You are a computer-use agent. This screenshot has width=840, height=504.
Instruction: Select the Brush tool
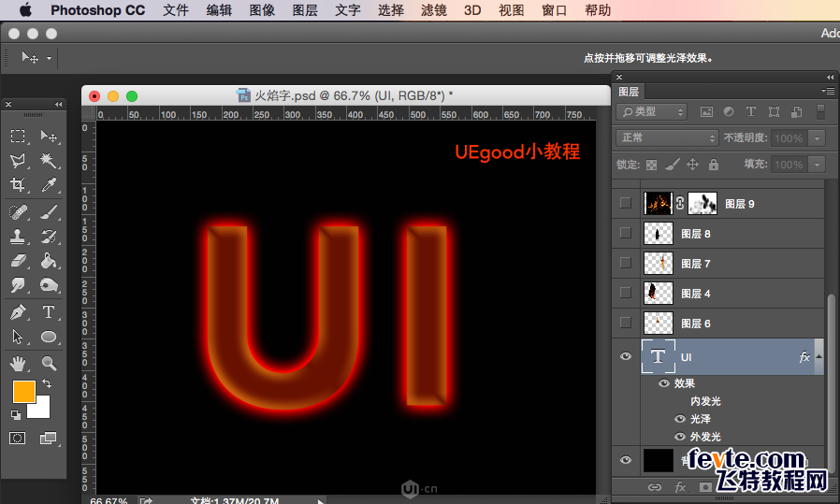point(49,212)
